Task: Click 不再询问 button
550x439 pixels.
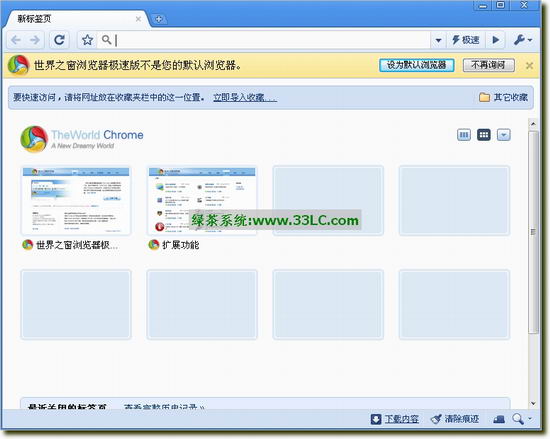Action: pos(489,65)
